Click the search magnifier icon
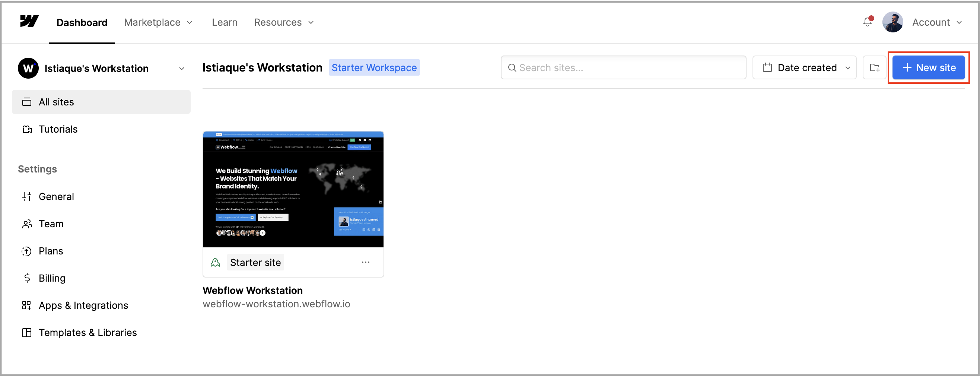This screenshot has height=377, width=980. coord(512,68)
